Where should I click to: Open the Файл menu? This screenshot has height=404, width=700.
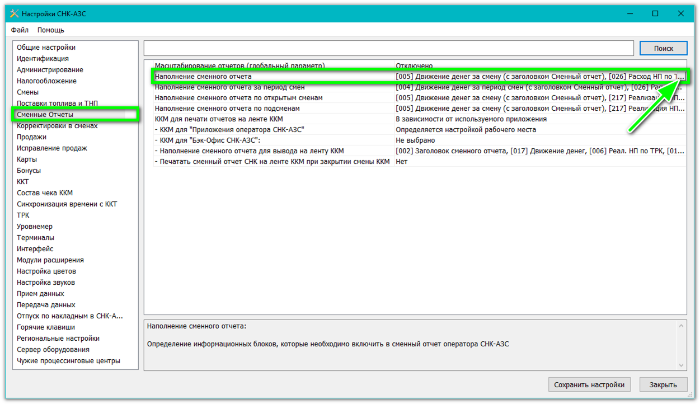(19, 30)
